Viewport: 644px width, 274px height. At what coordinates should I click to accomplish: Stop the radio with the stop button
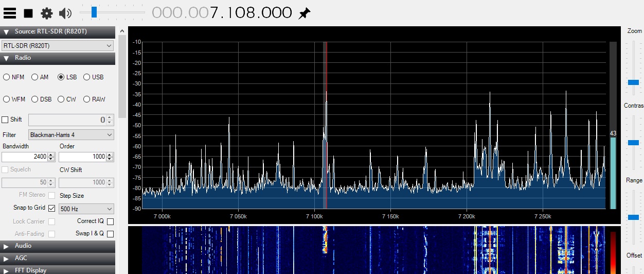[28, 13]
